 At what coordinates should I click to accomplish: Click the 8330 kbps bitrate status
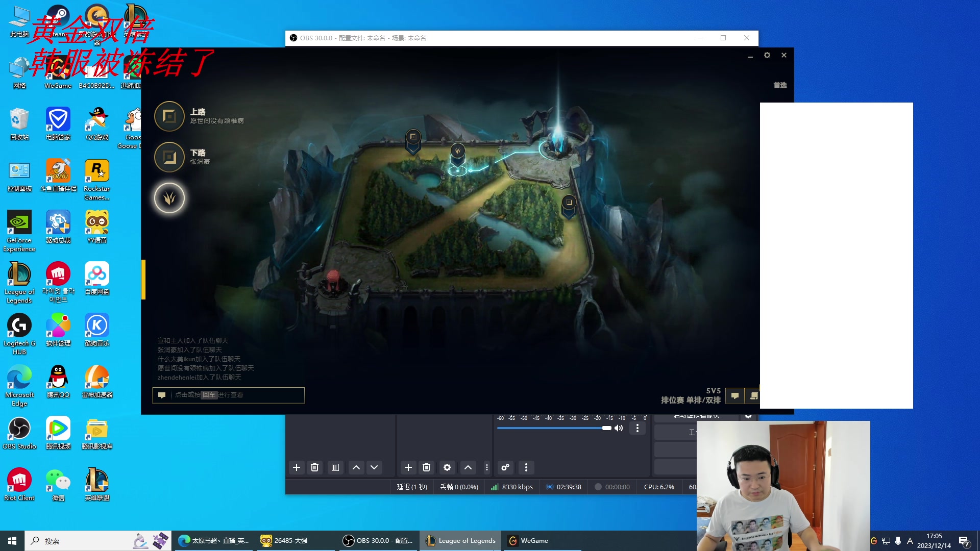point(512,487)
